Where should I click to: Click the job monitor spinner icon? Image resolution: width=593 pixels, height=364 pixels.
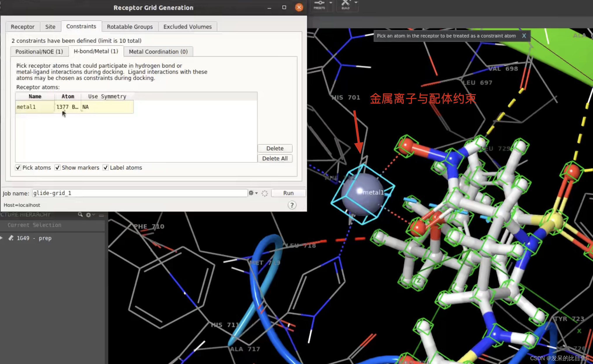(x=265, y=193)
